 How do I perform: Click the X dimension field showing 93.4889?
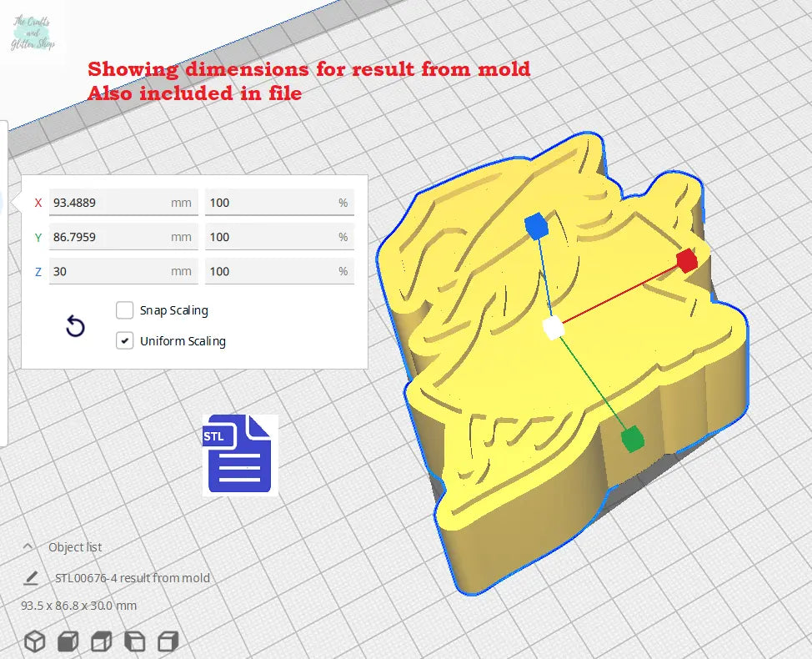click(x=108, y=203)
